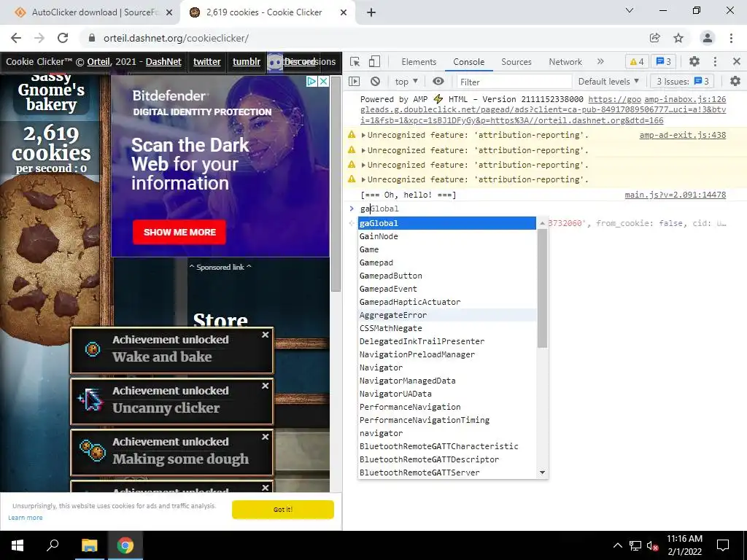Open the console settings gear beside the Issues counter
Image resolution: width=747 pixels, height=560 pixels.
(735, 82)
